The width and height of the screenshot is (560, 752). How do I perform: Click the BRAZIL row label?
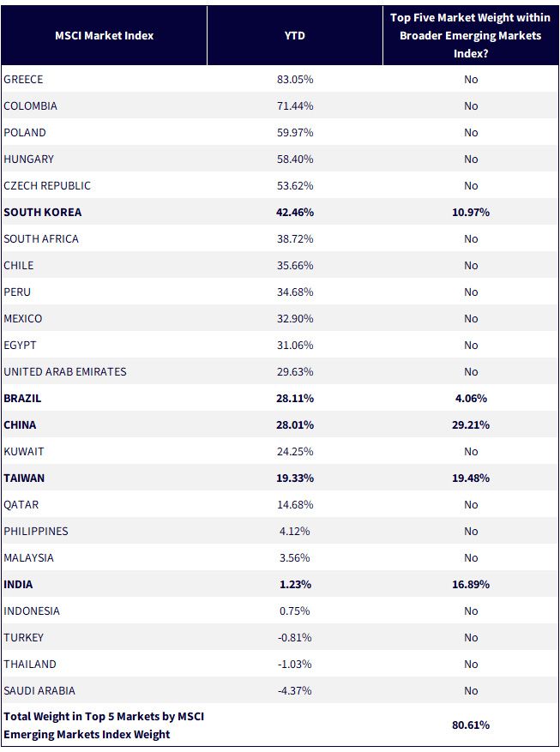tap(22, 398)
